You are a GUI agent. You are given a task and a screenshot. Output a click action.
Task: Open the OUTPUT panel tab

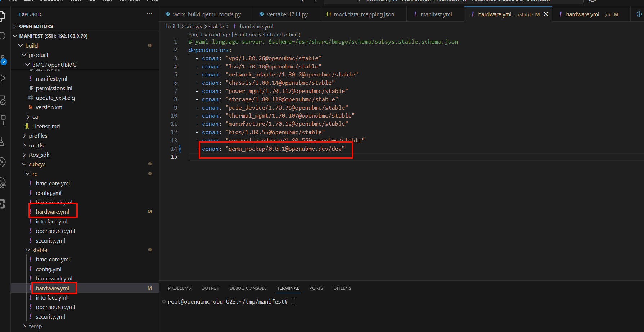pos(210,288)
